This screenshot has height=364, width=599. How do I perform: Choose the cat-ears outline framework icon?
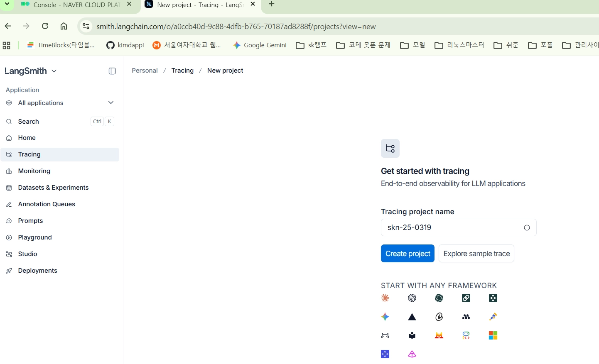click(385, 335)
